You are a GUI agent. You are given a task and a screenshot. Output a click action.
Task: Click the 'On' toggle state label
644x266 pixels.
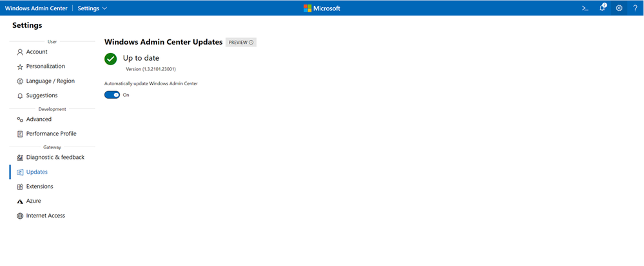point(126,95)
